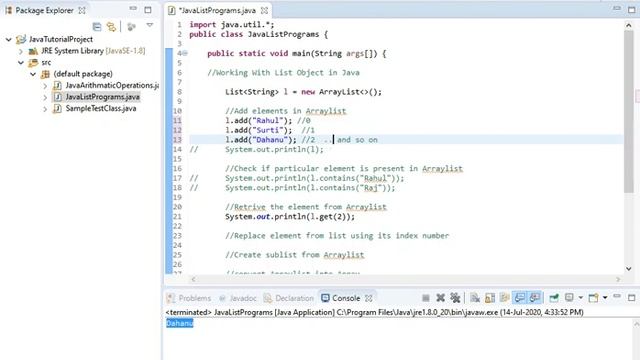640x360 pixels.
Task: Clear the Console output
Action: coord(475,298)
